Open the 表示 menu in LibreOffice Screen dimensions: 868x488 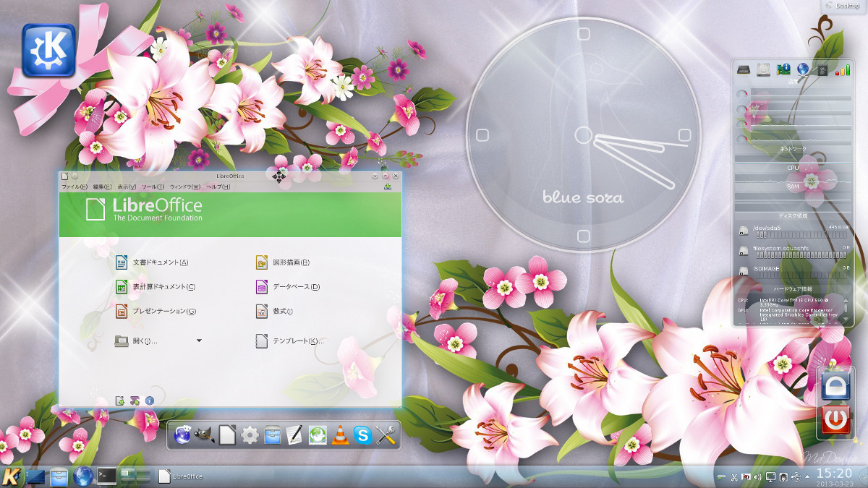point(127,187)
